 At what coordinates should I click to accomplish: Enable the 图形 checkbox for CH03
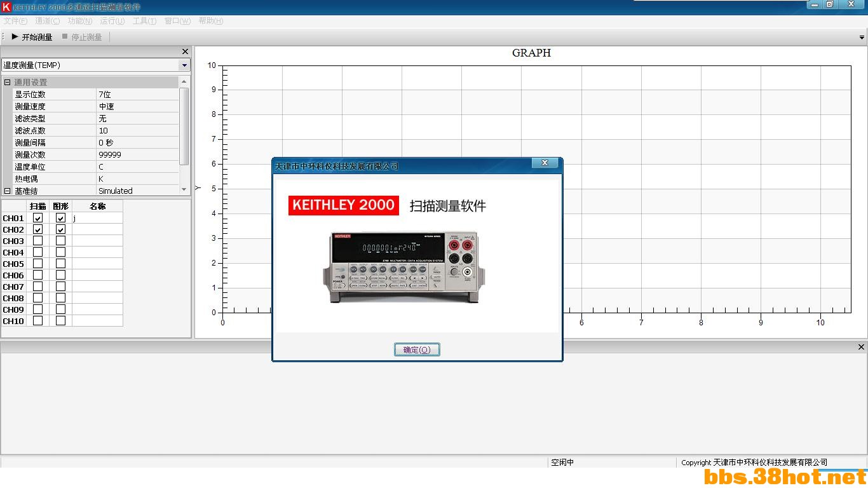click(x=60, y=241)
